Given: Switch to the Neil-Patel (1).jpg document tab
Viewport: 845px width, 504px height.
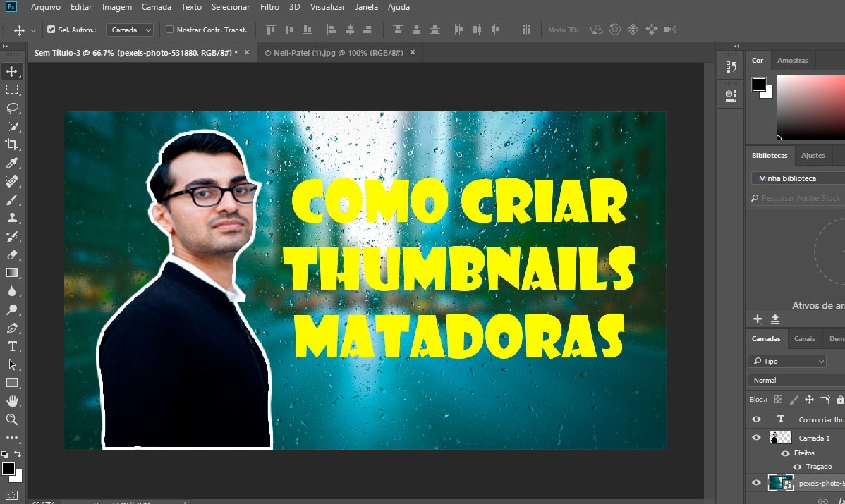Looking at the screenshot, I should 334,53.
